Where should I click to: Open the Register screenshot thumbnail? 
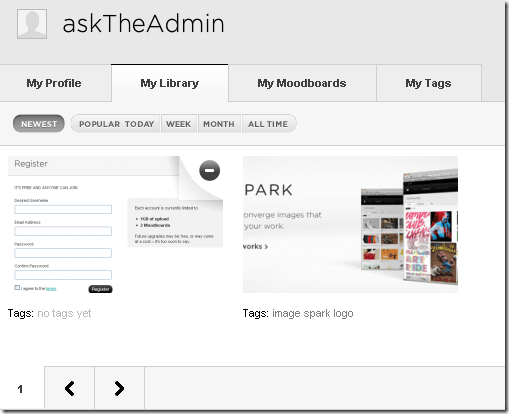tap(115, 225)
